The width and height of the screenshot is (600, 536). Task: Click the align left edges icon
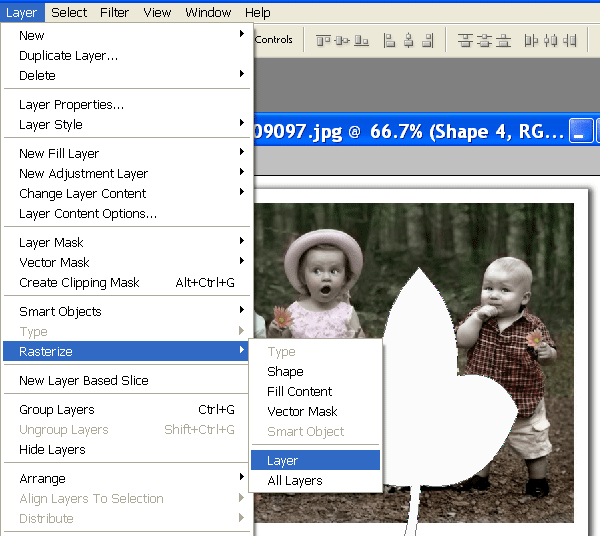tap(389, 40)
